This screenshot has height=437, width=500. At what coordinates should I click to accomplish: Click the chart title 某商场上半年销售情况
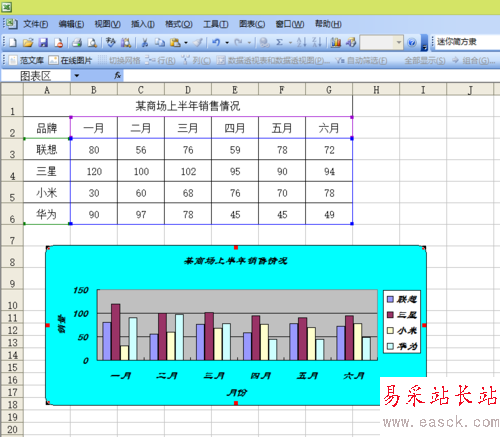pyautogui.click(x=236, y=261)
